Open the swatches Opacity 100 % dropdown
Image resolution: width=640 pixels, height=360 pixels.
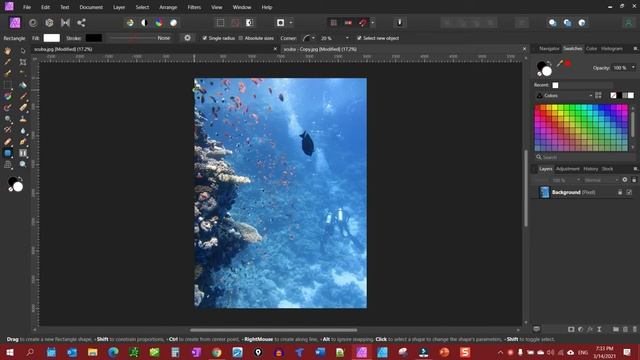click(633, 68)
